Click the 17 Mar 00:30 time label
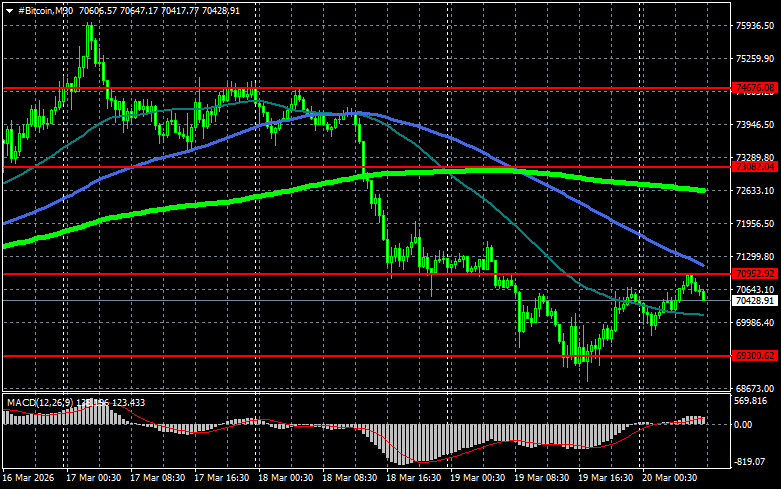This screenshot has width=781, height=489. pos(93,478)
